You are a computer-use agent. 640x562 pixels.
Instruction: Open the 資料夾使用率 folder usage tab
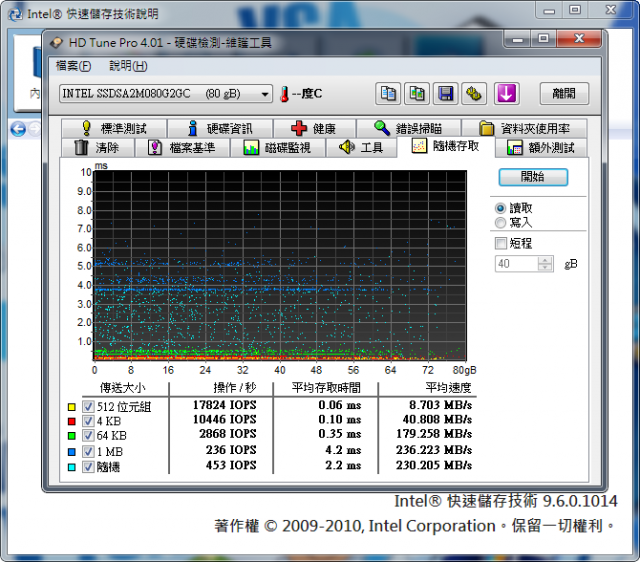524,129
